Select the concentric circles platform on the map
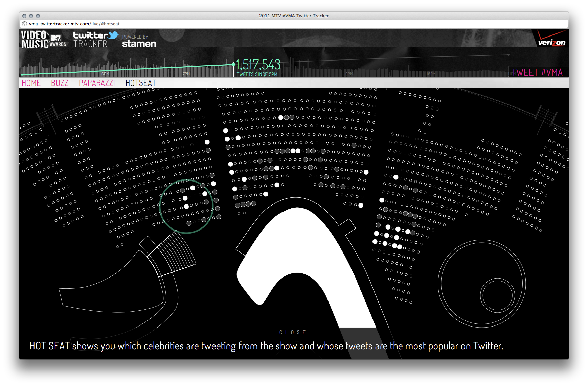The image size is (588, 386). tap(482, 284)
